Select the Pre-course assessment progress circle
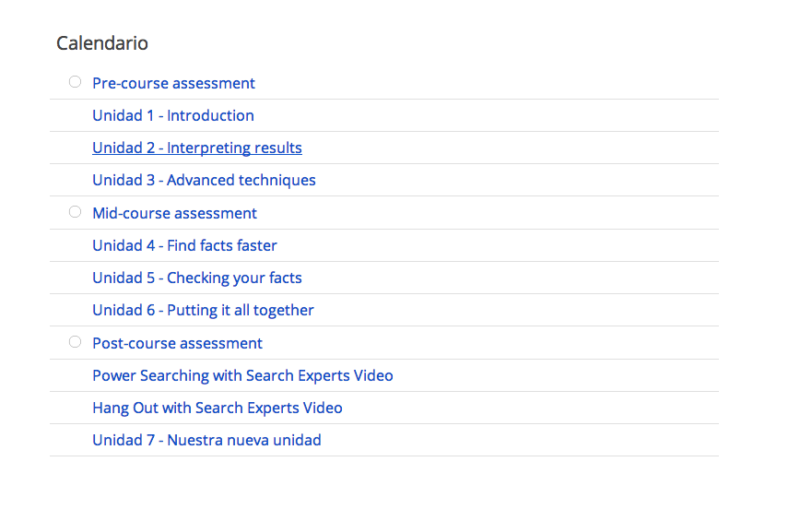The image size is (812, 521). click(x=75, y=82)
